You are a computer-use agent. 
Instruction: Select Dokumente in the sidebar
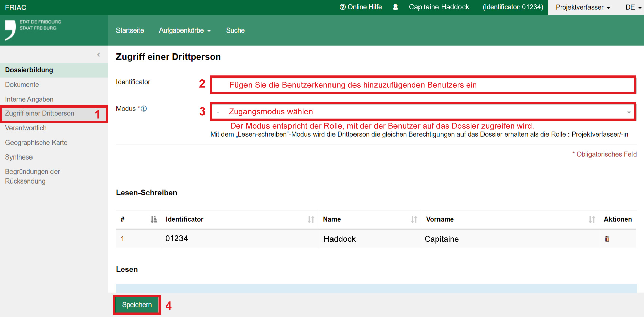pyautogui.click(x=22, y=85)
